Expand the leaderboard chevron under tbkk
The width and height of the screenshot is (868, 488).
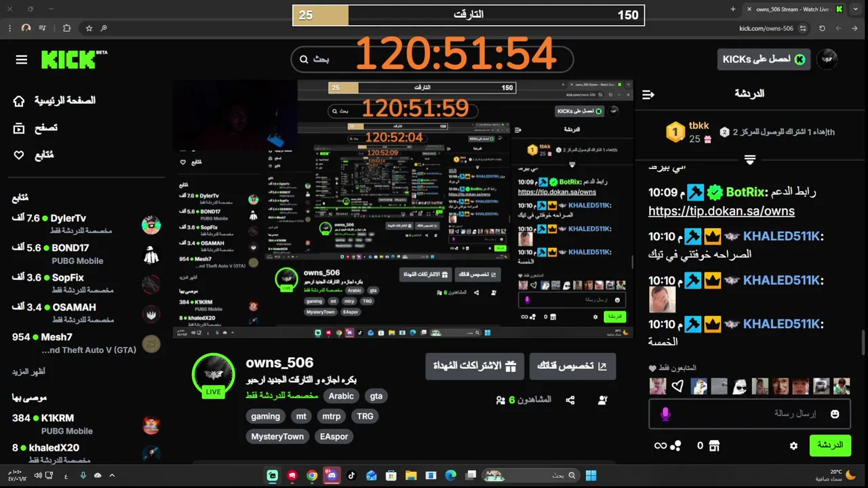750,160
